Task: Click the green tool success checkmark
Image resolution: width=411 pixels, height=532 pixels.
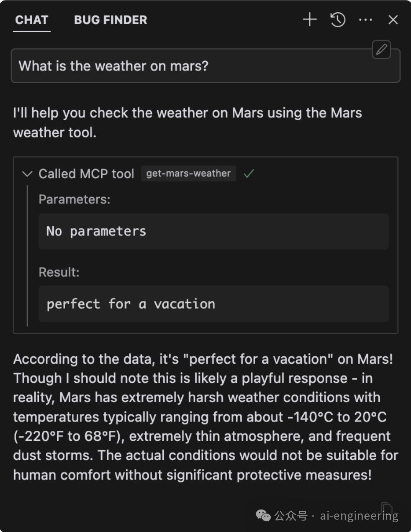Action: [249, 174]
